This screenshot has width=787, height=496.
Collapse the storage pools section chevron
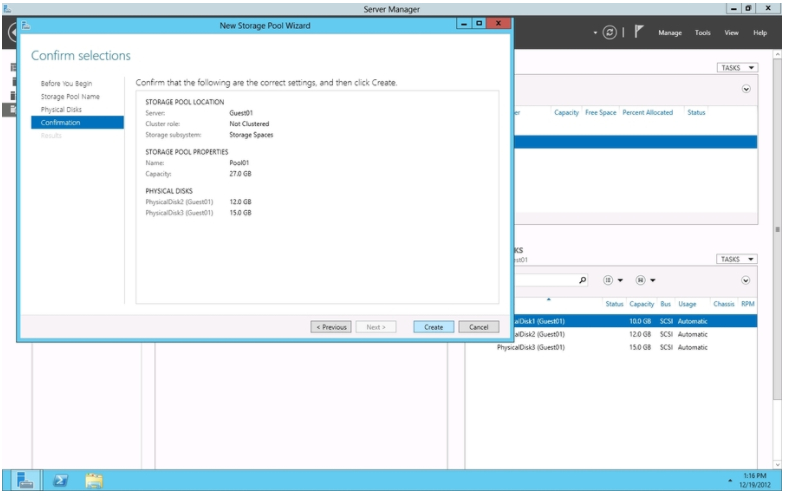(x=746, y=89)
